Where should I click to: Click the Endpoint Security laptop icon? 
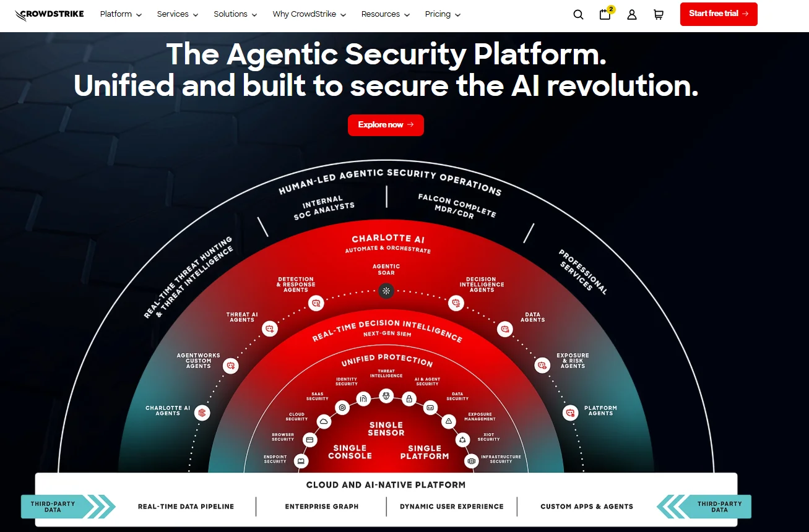[x=301, y=461]
